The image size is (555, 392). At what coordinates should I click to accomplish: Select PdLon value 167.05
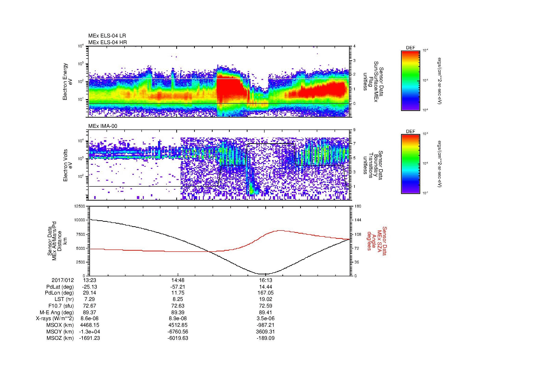point(266,293)
